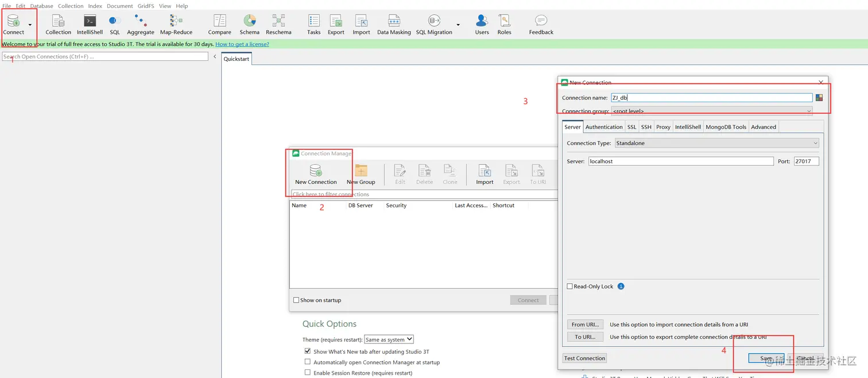Click the Clone icon in Connection Manager
This screenshot has width=868, height=378.
click(450, 175)
